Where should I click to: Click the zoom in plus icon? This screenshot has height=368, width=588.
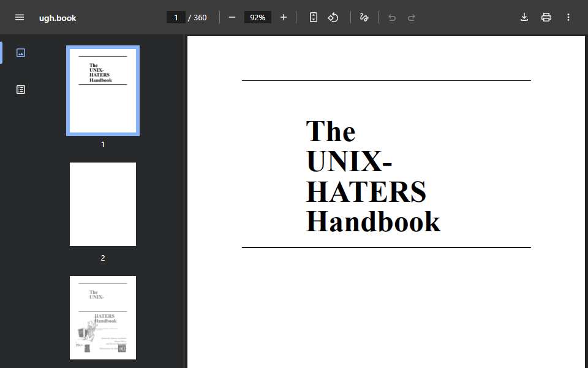tap(284, 17)
